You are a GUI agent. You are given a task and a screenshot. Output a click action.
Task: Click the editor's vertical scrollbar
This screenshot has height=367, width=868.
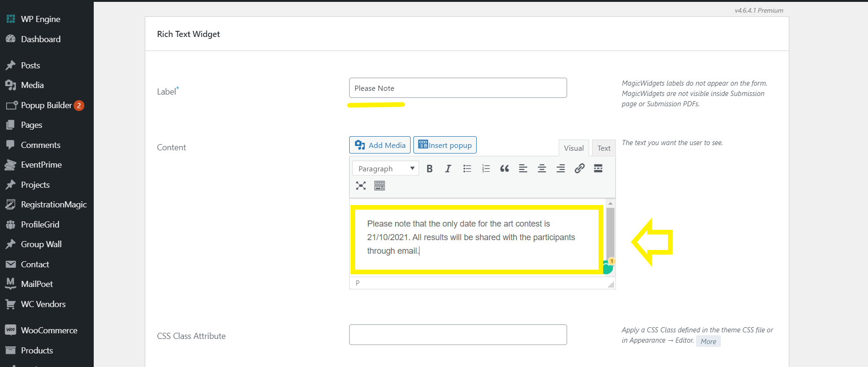(x=610, y=232)
